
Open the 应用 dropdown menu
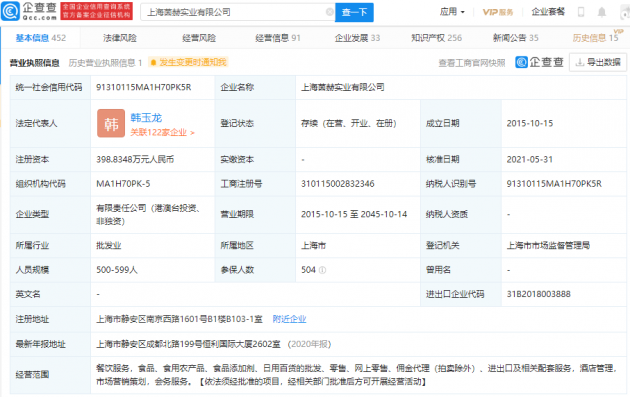click(452, 12)
